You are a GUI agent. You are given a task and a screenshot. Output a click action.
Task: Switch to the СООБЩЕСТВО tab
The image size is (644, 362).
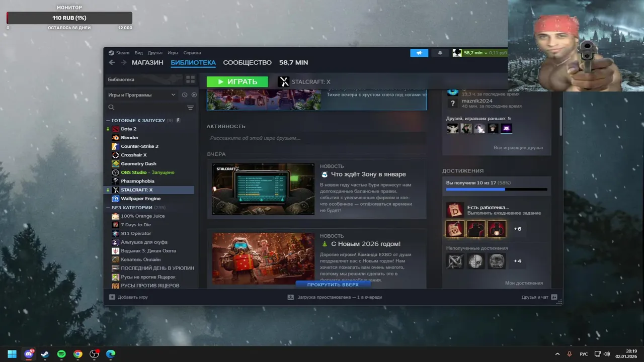(247, 62)
